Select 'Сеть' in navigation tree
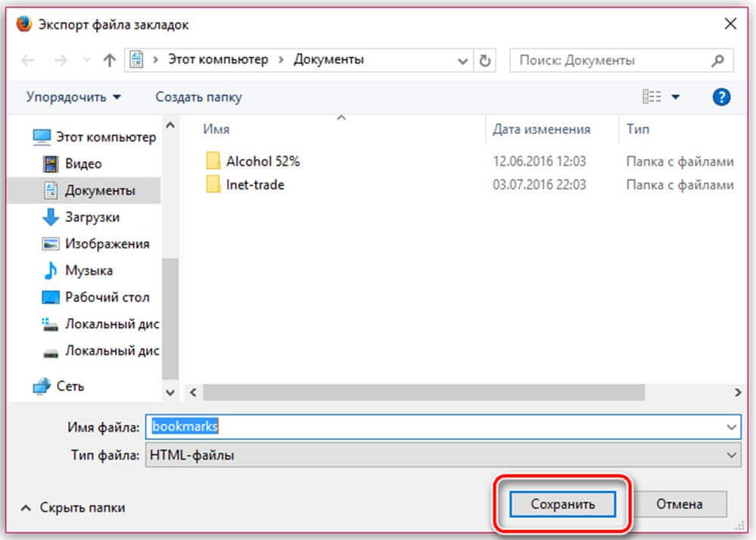 [x=58, y=386]
